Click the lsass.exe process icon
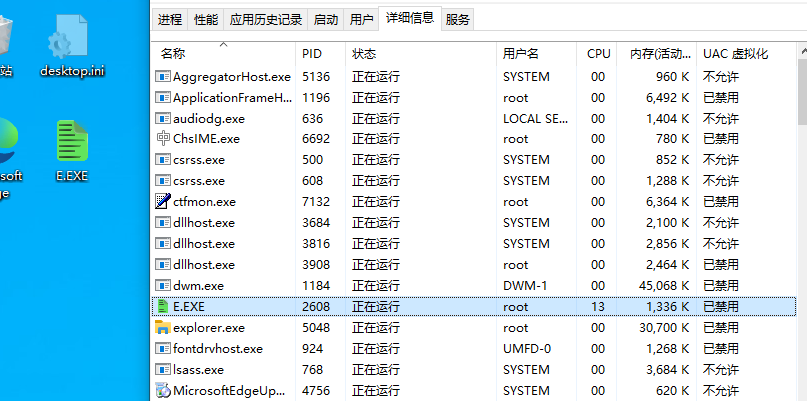 pos(163,370)
